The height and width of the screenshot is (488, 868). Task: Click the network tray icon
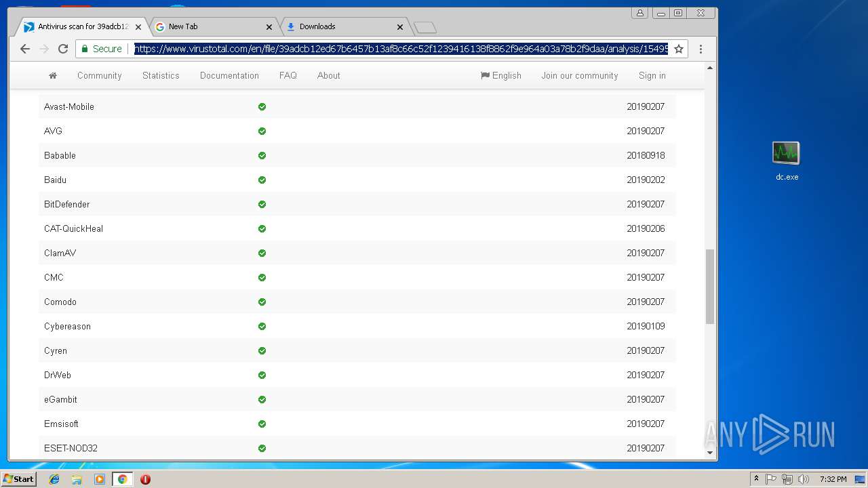[787, 479]
